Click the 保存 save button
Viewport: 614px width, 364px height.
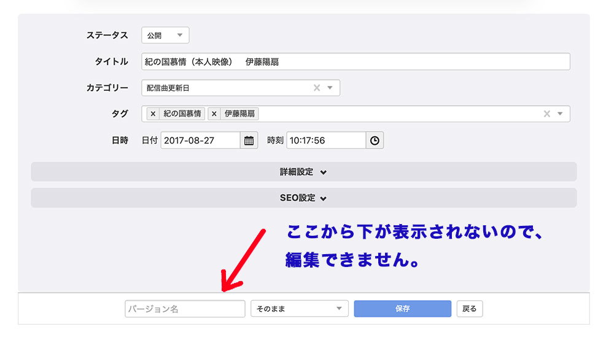[x=402, y=309]
